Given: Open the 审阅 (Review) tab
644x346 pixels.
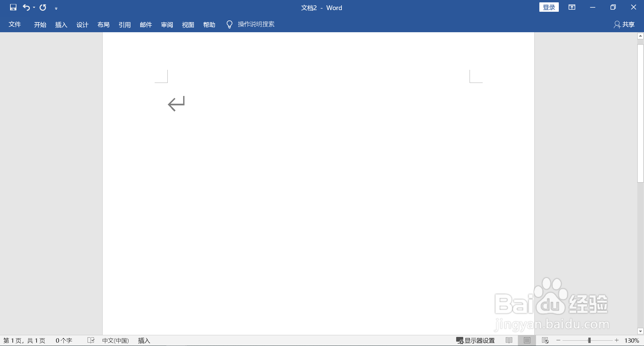Looking at the screenshot, I should [167, 24].
